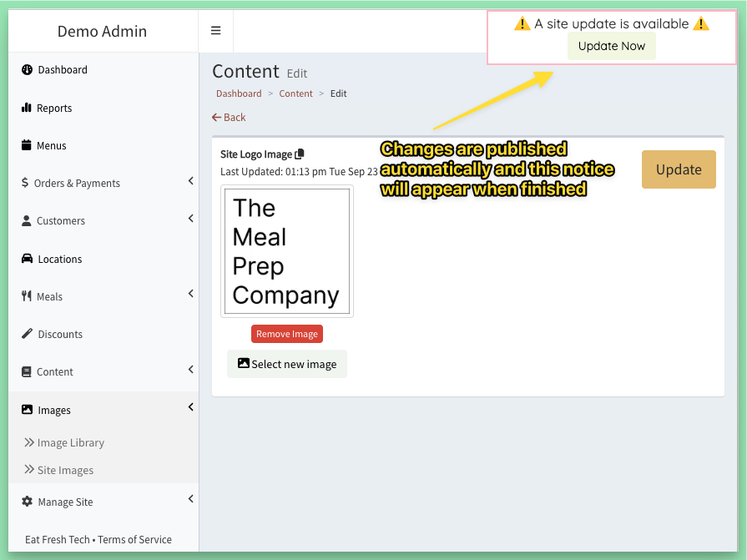Click the Content breadcrumb link
The height and width of the screenshot is (560, 747).
tap(295, 93)
